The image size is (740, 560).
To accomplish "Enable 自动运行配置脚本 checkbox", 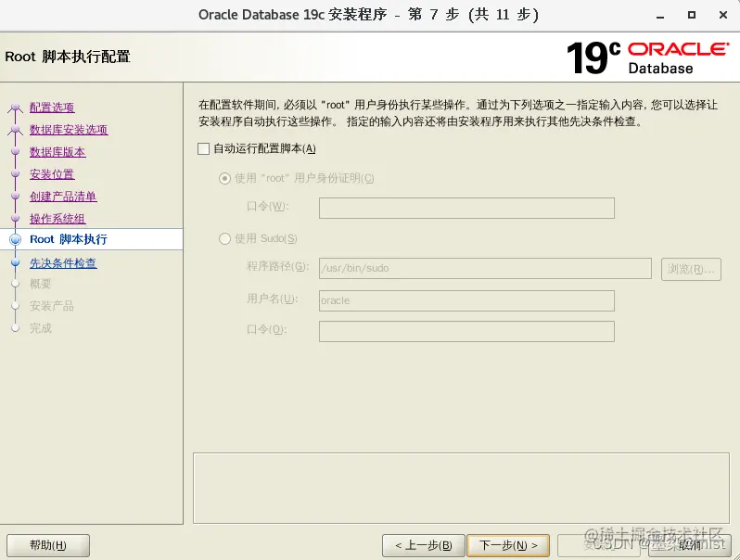I will 203,149.
